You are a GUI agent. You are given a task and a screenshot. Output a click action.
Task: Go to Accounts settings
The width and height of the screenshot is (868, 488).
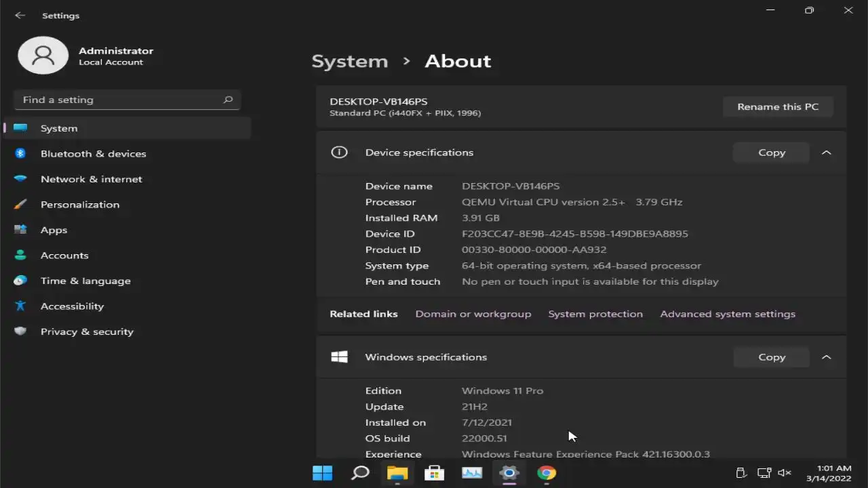127,255
